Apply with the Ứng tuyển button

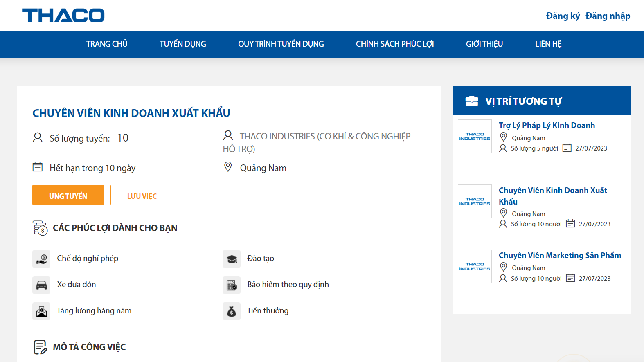coord(68,195)
